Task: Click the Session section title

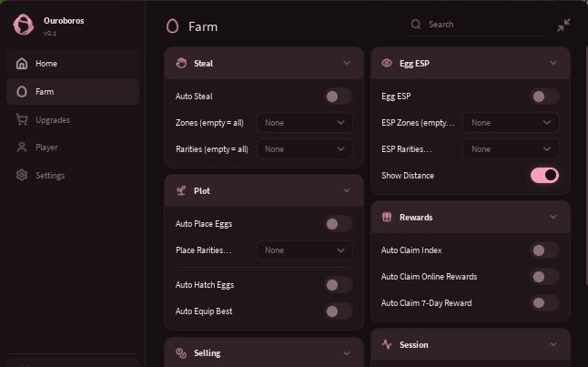Action: (x=413, y=345)
